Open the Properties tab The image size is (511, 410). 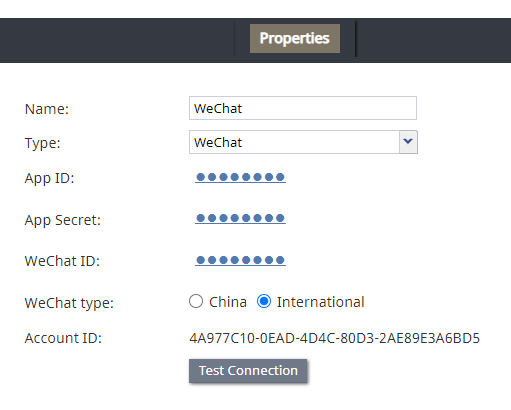295,38
